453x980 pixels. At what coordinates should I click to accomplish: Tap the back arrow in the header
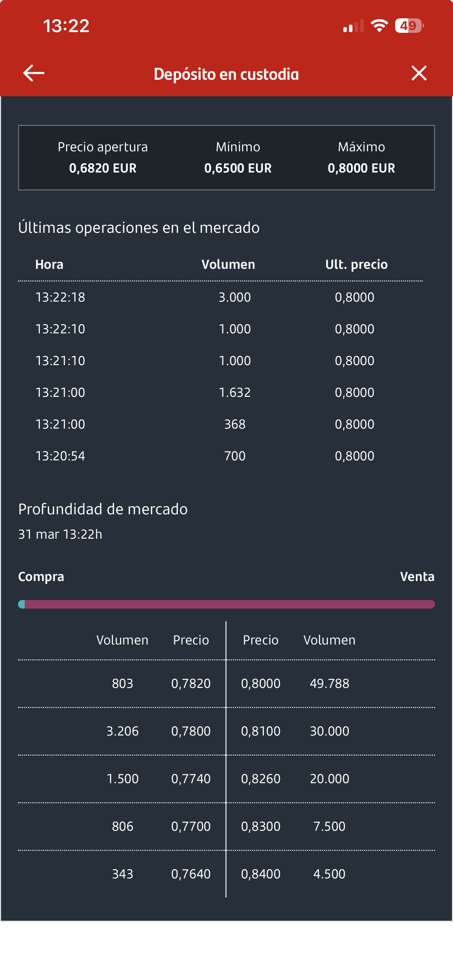[x=34, y=73]
